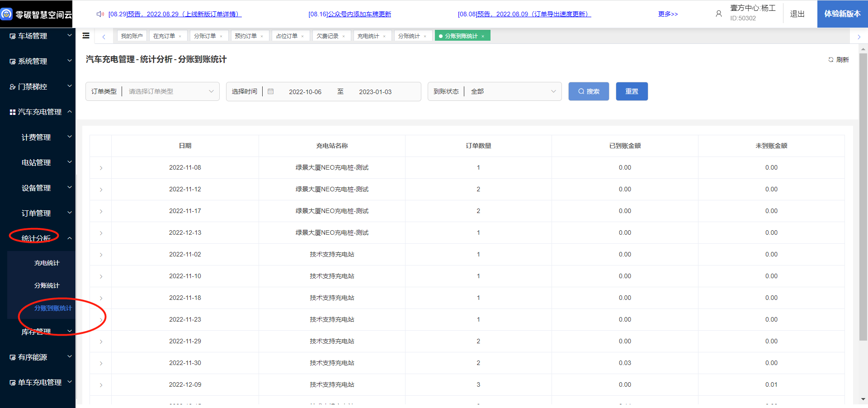The width and height of the screenshot is (868, 408).
Task: Click end date 2023-01-03 field
Action: point(375,92)
